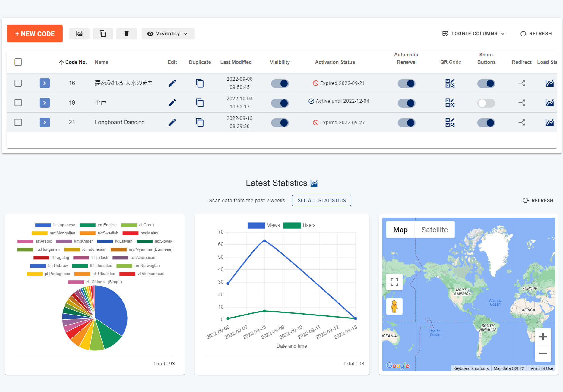Open load statistics chart for code 19
563x392 pixels.
(x=549, y=103)
